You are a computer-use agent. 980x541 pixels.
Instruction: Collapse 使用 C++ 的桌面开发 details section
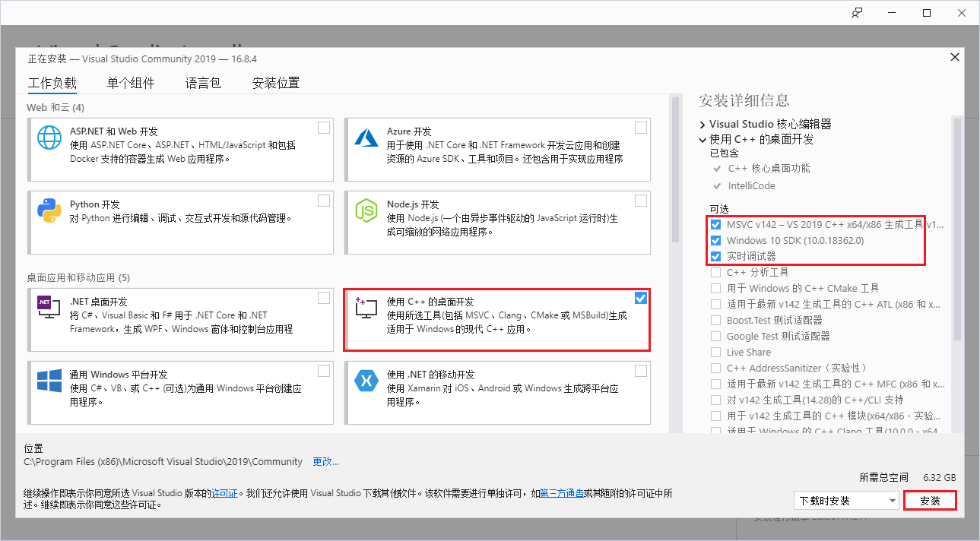tap(702, 140)
